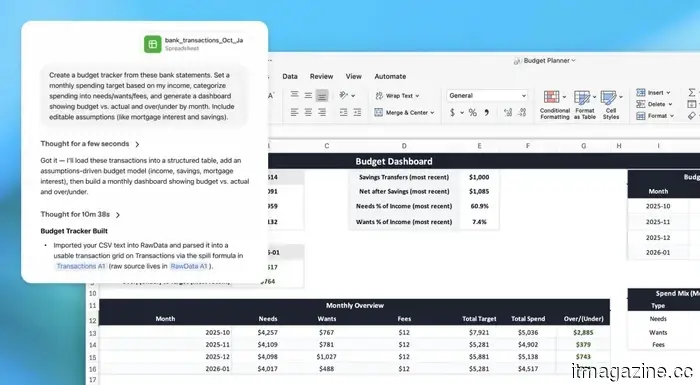
Task: Click the $2,885 Over/(Under) cell
Action: pyautogui.click(x=583, y=333)
